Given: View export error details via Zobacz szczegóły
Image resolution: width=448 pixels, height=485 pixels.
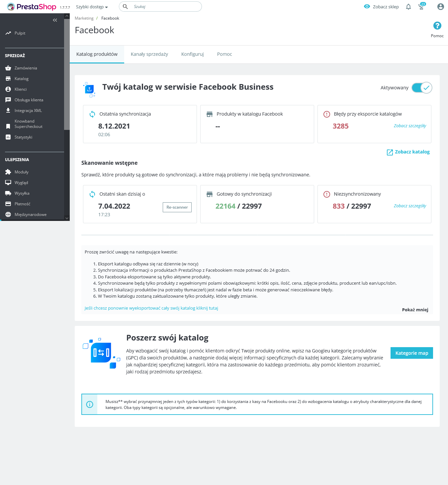Looking at the screenshot, I should (x=410, y=126).
